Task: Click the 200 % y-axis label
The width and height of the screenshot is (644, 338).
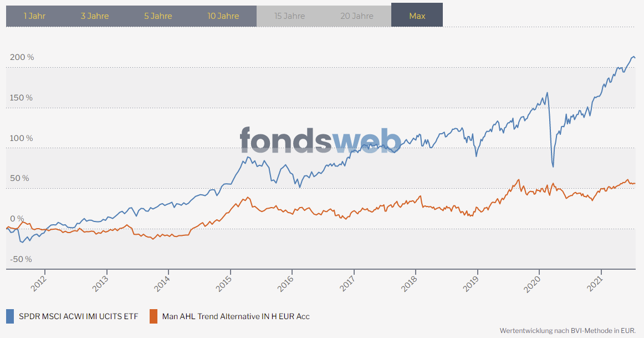Action: (x=22, y=57)
